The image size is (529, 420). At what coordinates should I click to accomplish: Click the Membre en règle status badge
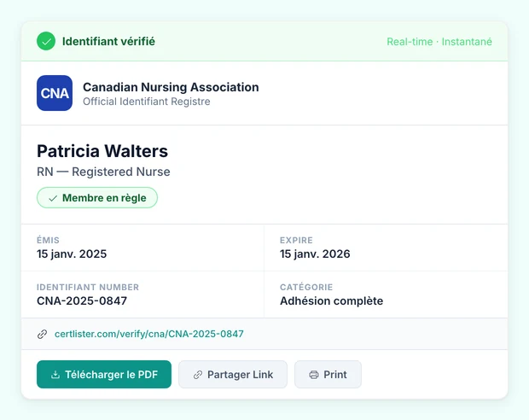pyautogui.click(x=97, y=197)
